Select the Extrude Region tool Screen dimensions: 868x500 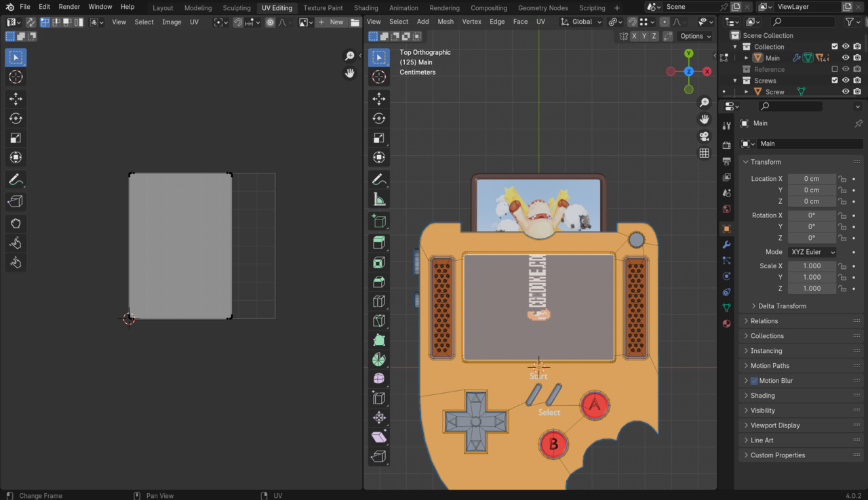pyautogui.click(x=379, y=243)
